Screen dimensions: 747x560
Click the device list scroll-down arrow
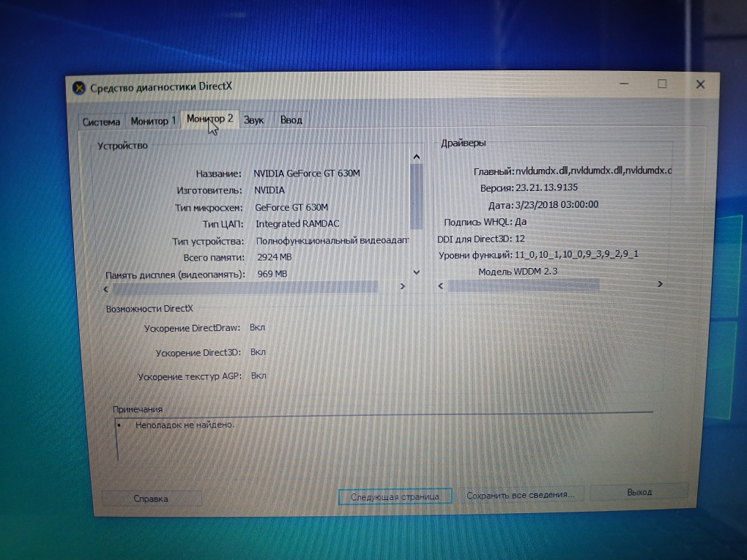[417, 272]
